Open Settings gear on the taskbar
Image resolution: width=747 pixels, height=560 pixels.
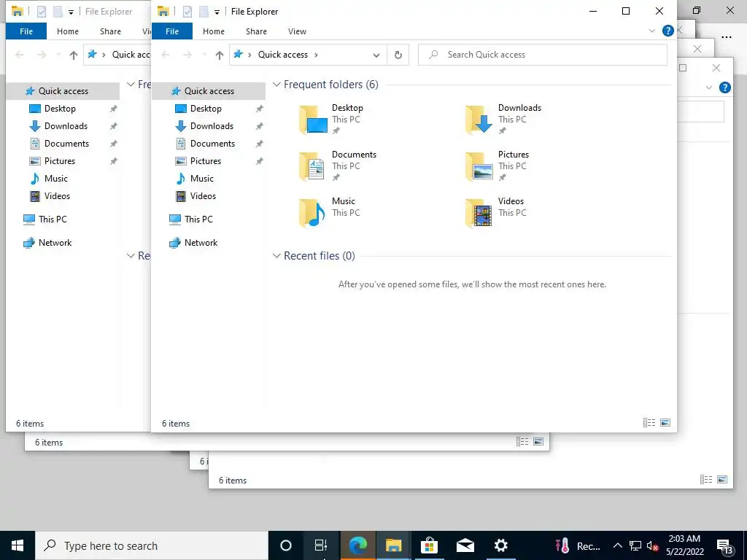click(500, 545)
